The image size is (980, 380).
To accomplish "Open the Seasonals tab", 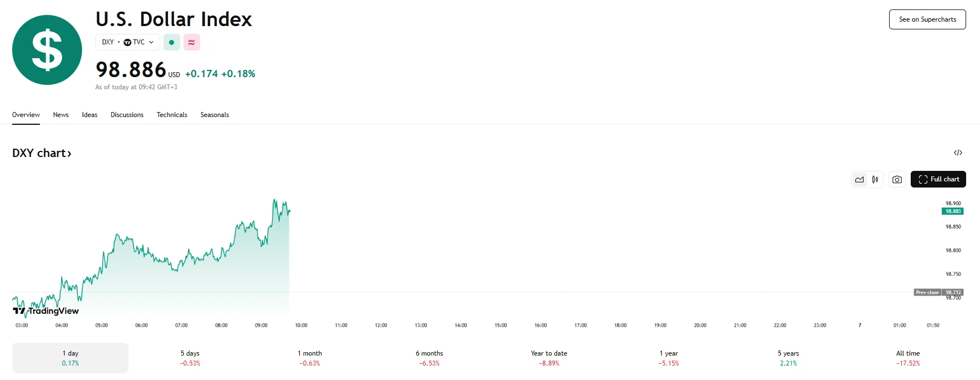I will (x=215, y=115).
